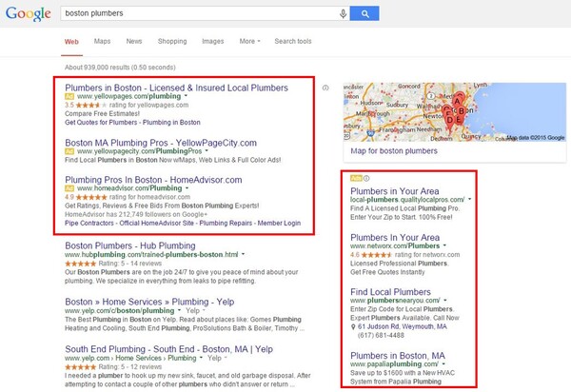Open the More dropdown in search navigation
This screenshot has width=571, height=392.
pyautogui.click(x=248, y=42)
